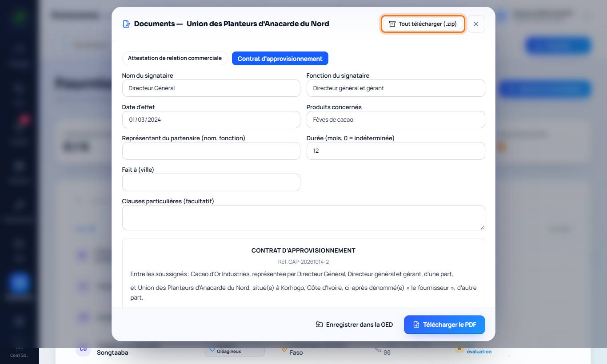607x364 pixels.
Task: Click the Songtaaba supplier name in background list
Action: pyautogui.click(x=112, y=352)
